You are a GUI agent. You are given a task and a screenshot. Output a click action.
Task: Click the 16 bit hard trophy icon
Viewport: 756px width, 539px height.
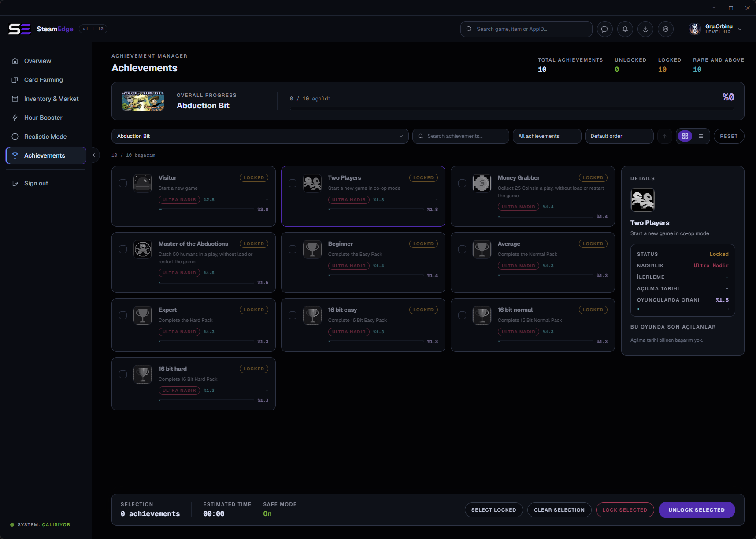click(143, 374)
